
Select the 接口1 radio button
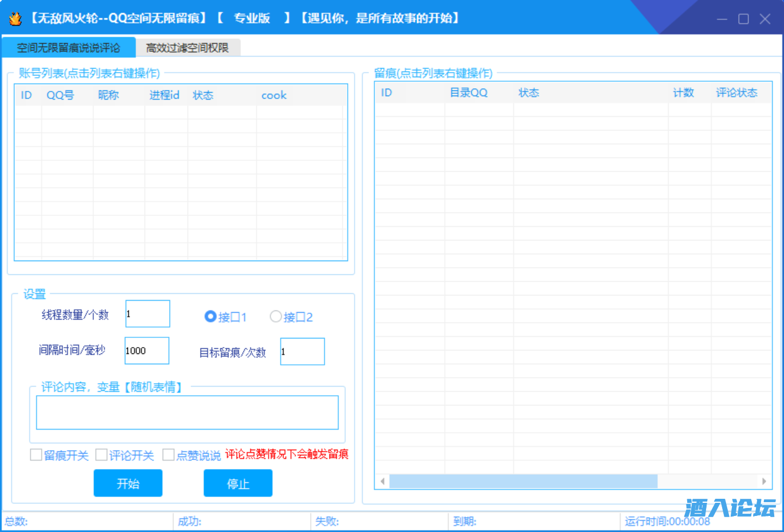[210, 317]
